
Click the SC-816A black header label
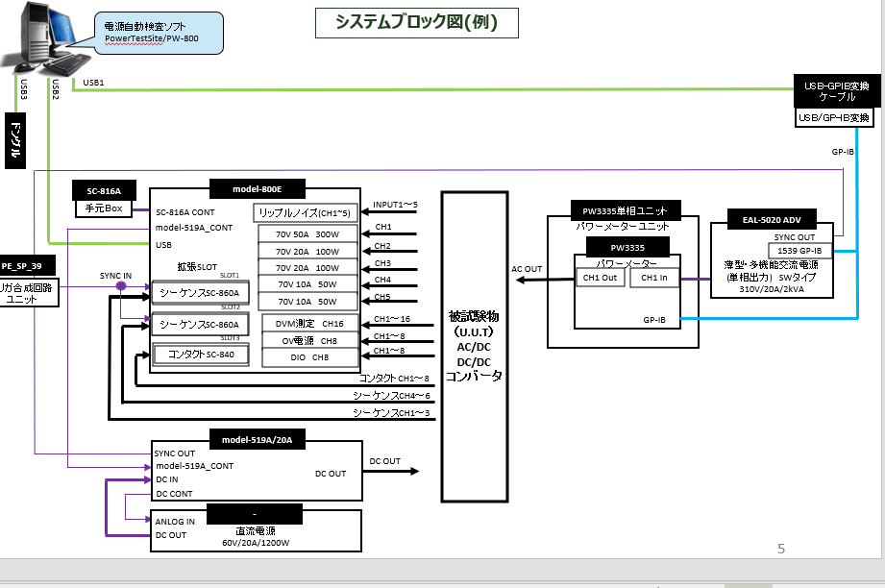point(104,190)
